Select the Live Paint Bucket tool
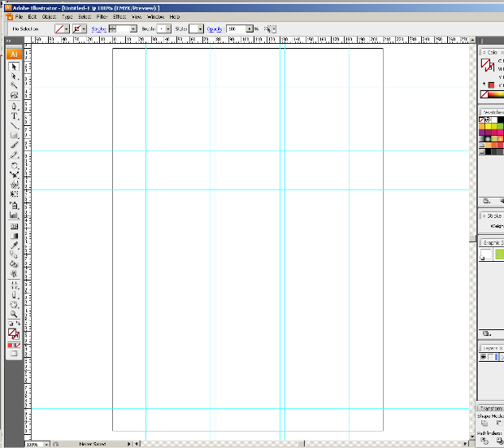The width and height of the screenshot is (504, 448). click(x=14, y=264)
